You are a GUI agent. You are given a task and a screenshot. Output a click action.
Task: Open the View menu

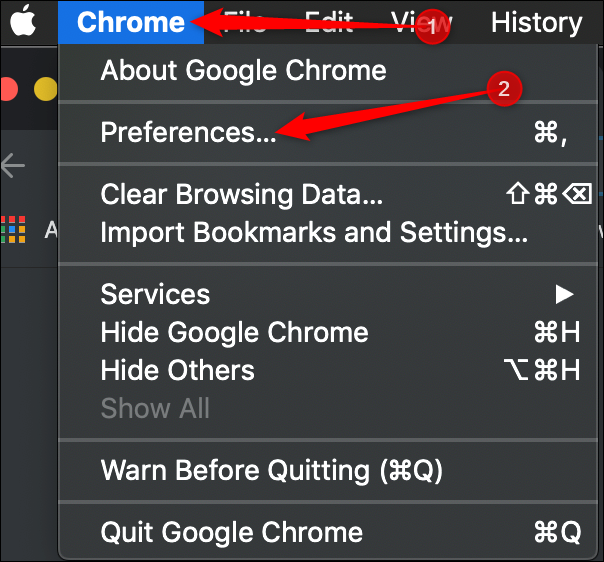click(x=420, y=22)
